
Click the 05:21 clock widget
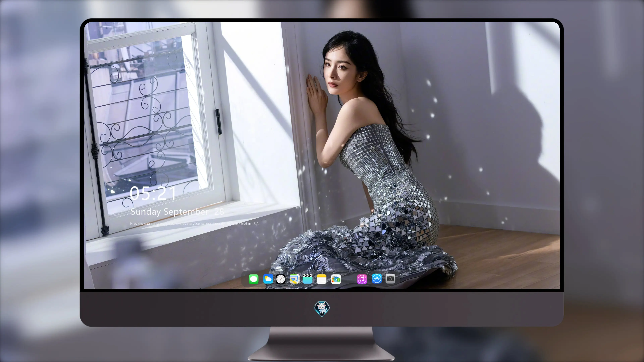[152, 193]
